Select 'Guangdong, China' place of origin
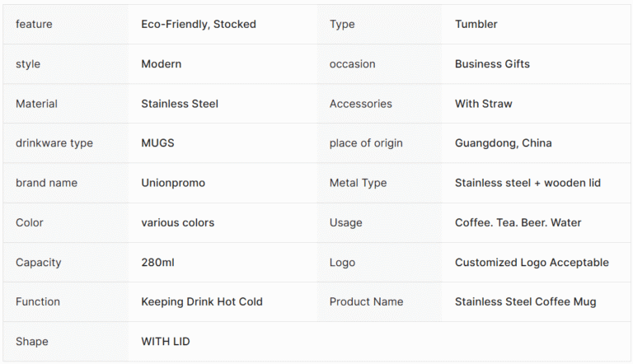The height and width of the screenshot is (364, 633). pos(504,143)
